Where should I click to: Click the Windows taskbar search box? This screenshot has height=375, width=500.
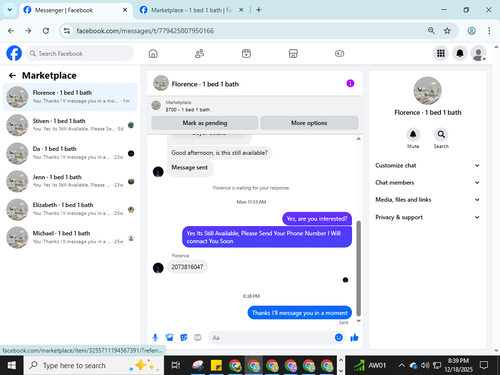(x=94, y=366)
